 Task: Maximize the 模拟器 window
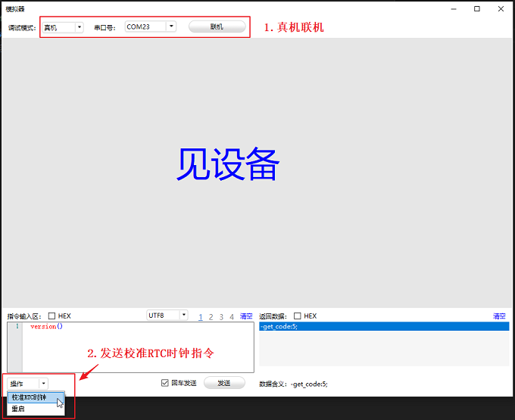tap(477, 9)
